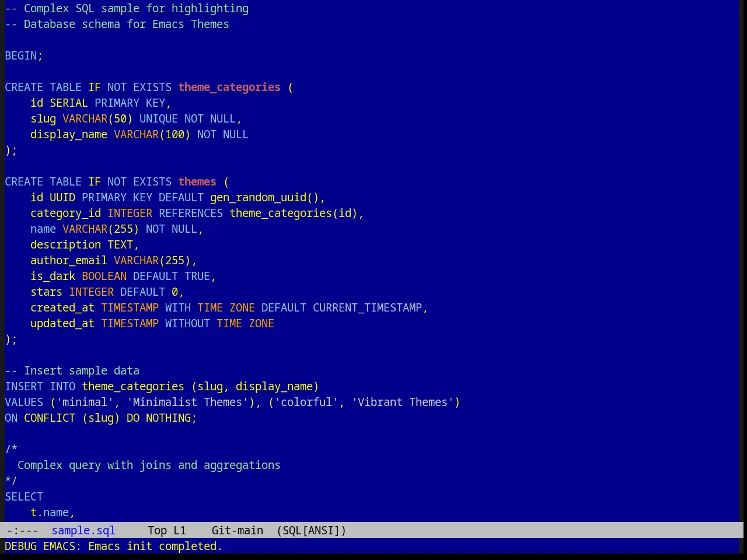Click the UUID type keyword
Screen dimensions: 747x560
(62, 197)
